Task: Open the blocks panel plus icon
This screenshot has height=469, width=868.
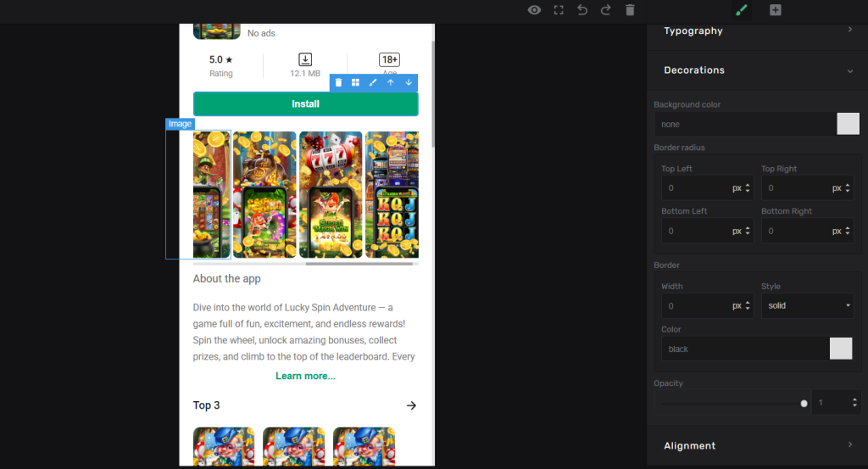Action: tap(776, 10)
